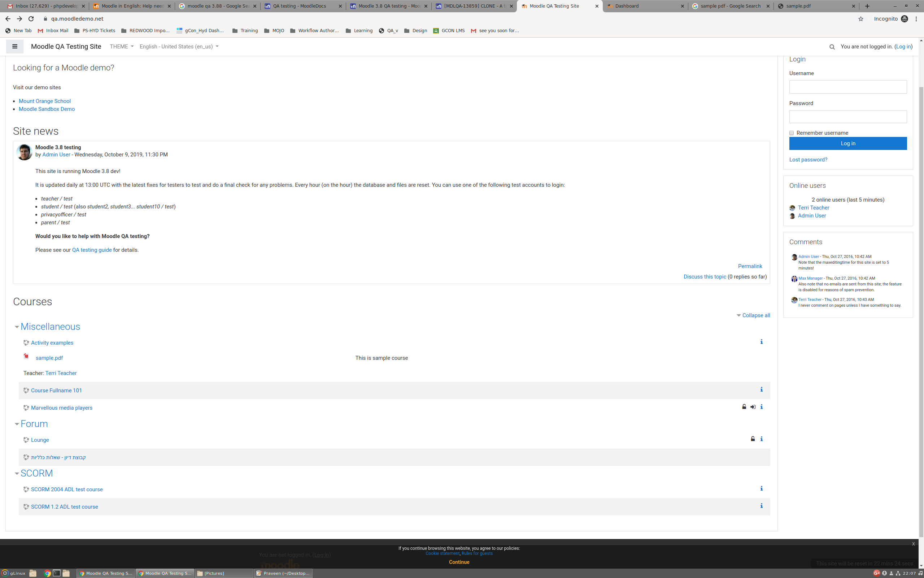
Task: Click the Admin User avatar in Site news
Action: pos(24,152)
